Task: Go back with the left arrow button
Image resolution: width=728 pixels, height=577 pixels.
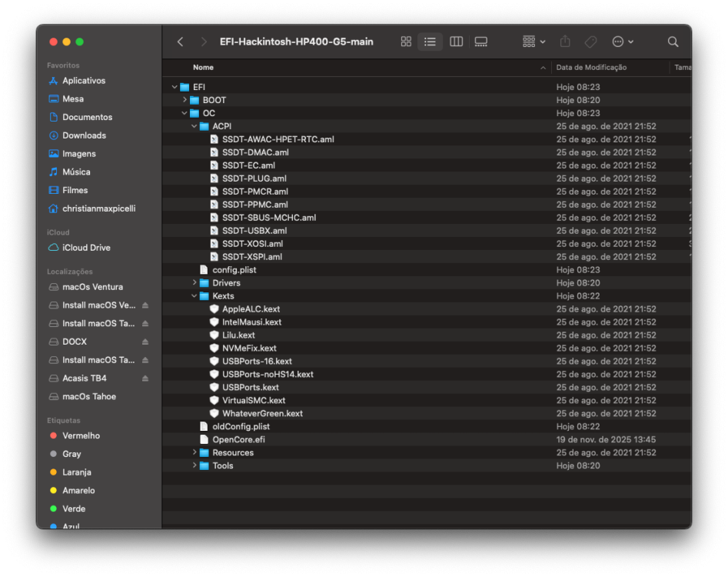Action: (180, 42)
